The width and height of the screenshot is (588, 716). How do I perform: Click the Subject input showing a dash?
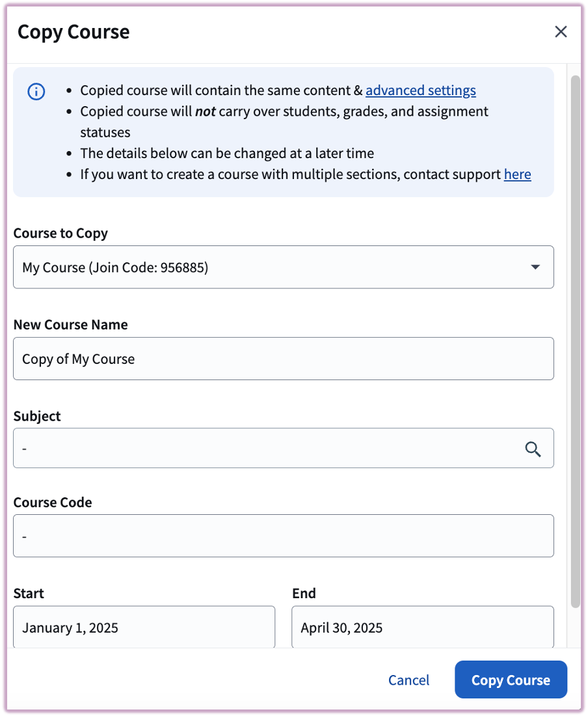[260, 448]
